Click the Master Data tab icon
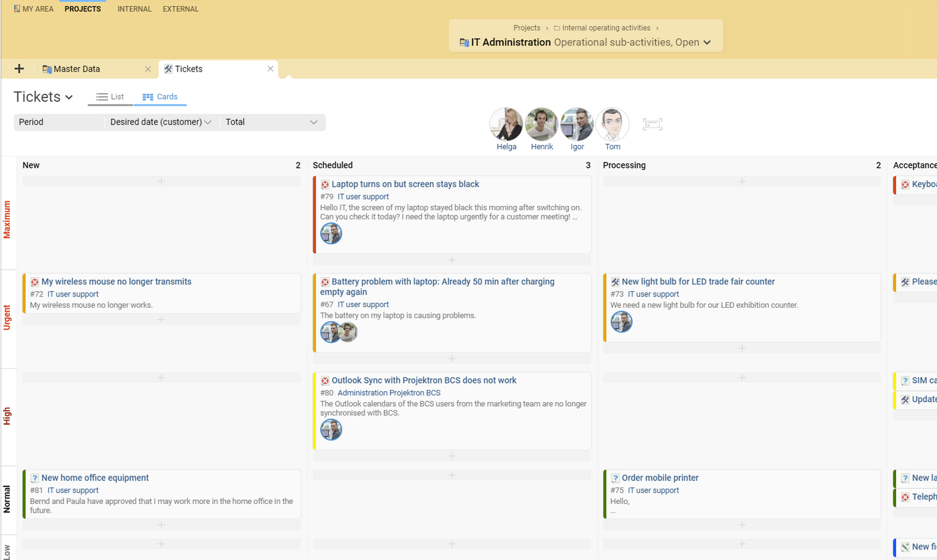This screenshot has width=937, height=560. coord(47,69)
